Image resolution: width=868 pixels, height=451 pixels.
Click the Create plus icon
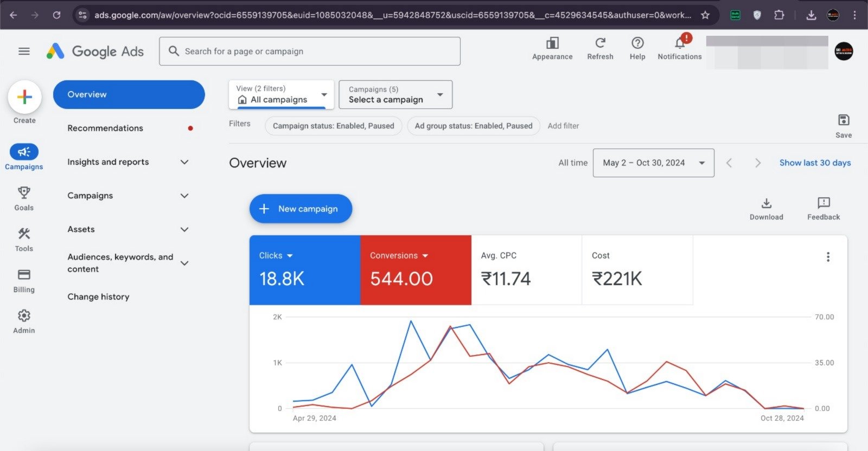click(24, 98)
